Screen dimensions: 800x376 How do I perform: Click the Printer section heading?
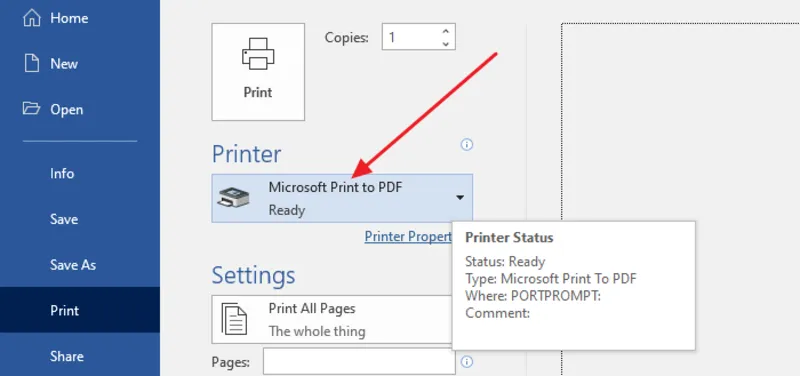point(246,154)
